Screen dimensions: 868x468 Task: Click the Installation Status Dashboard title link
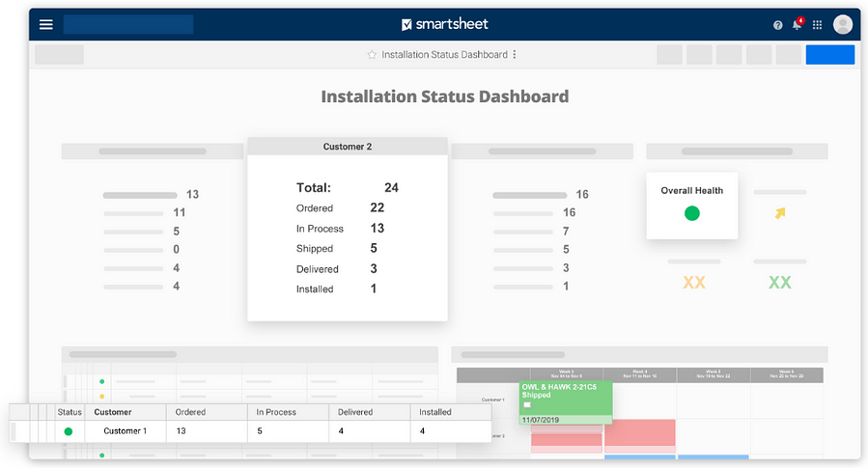[x=444, y=55]
